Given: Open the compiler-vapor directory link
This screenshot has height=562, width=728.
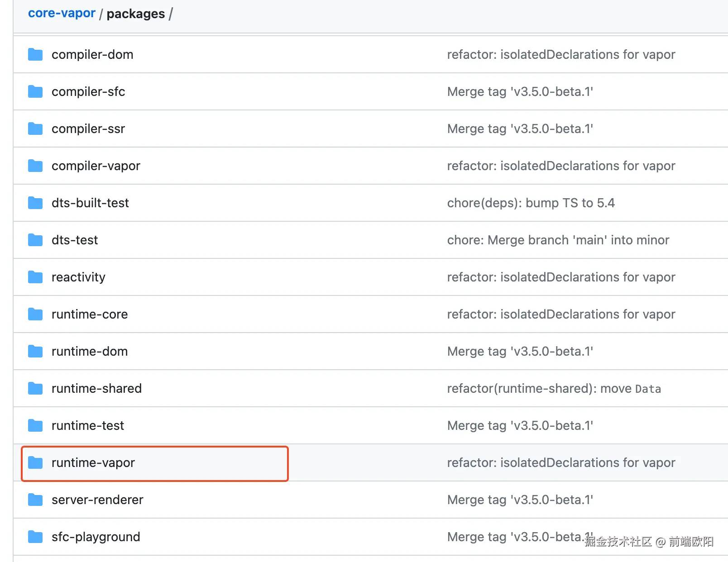Looking at the screenshot, I should pyautogui.click(x=96, y=166).
